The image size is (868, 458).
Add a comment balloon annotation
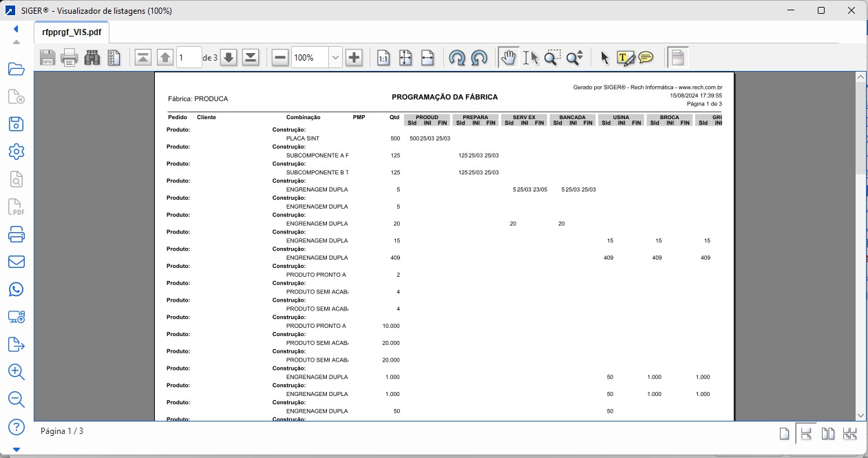[646, 58]
